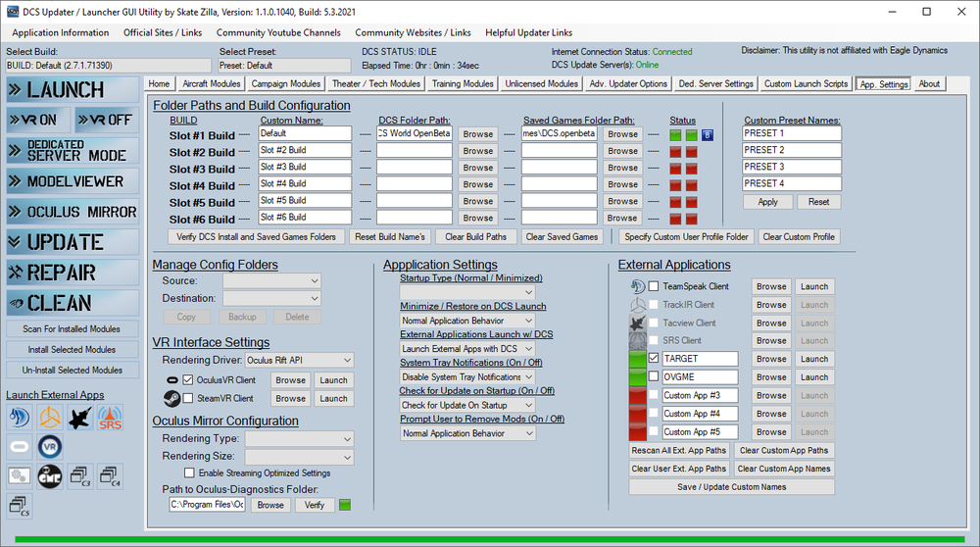
Task: Toggle the Custom App #3 checkbox
Action: (654, 394)
